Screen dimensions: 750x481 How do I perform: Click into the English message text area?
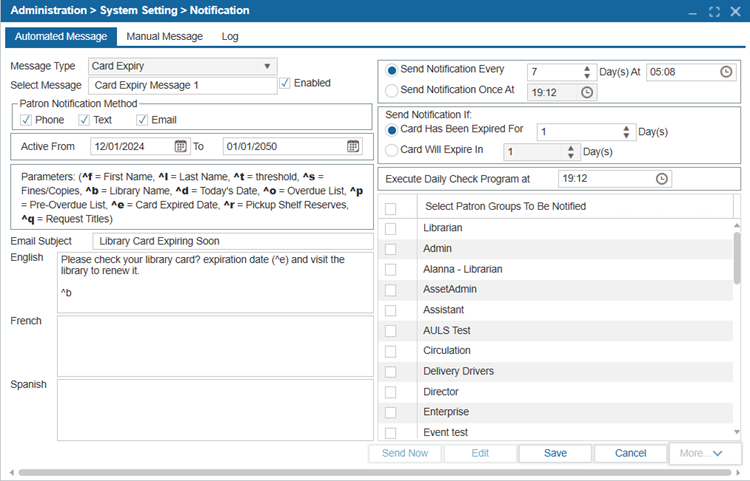[215, 283]
